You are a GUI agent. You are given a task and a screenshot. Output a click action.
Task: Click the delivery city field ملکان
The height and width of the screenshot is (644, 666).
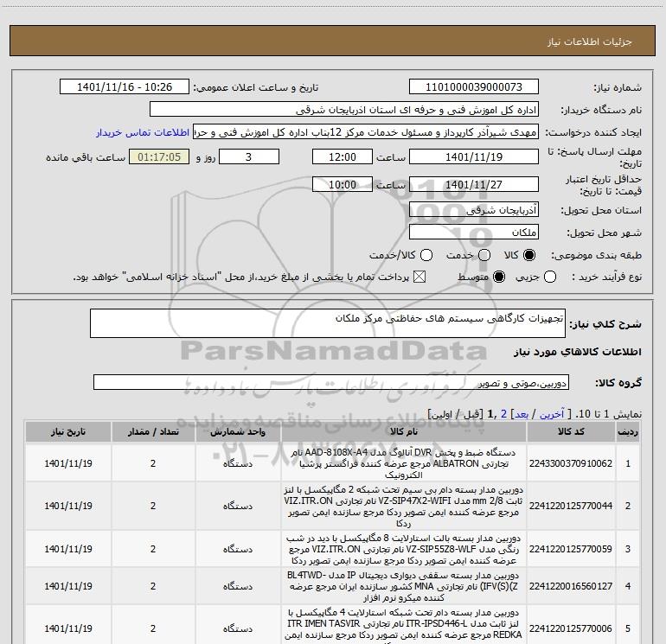474,233
